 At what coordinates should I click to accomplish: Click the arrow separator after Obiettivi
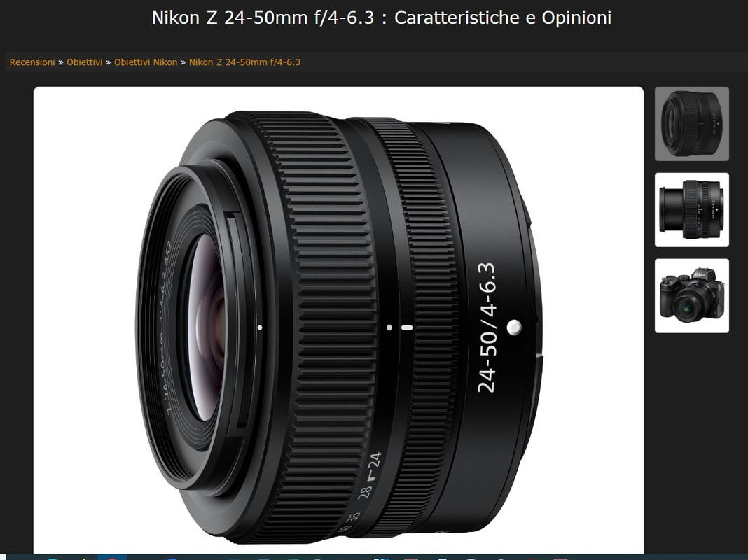(109, 62)
